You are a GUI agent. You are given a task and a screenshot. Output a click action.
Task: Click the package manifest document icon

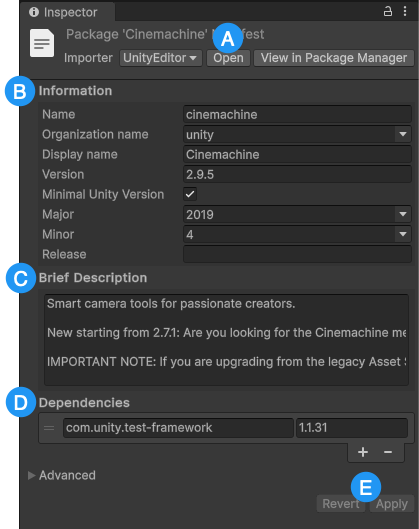tap(42, 43)
